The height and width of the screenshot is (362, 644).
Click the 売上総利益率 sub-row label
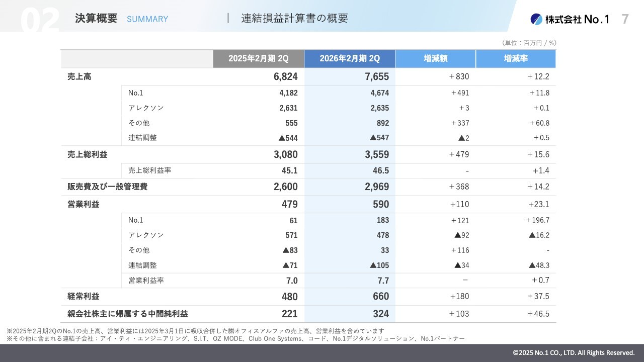149,170
